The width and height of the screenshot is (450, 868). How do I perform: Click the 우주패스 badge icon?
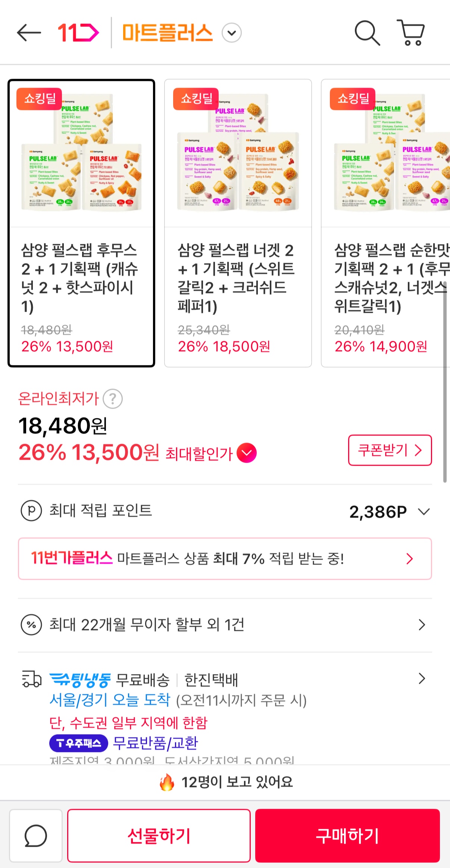(x=79, y=743)
